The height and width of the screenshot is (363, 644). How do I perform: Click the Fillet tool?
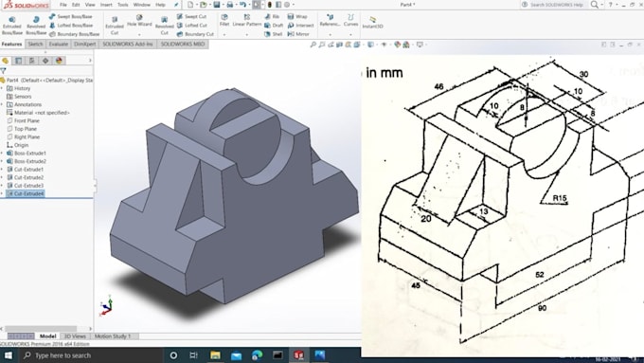tap(224, 21)
